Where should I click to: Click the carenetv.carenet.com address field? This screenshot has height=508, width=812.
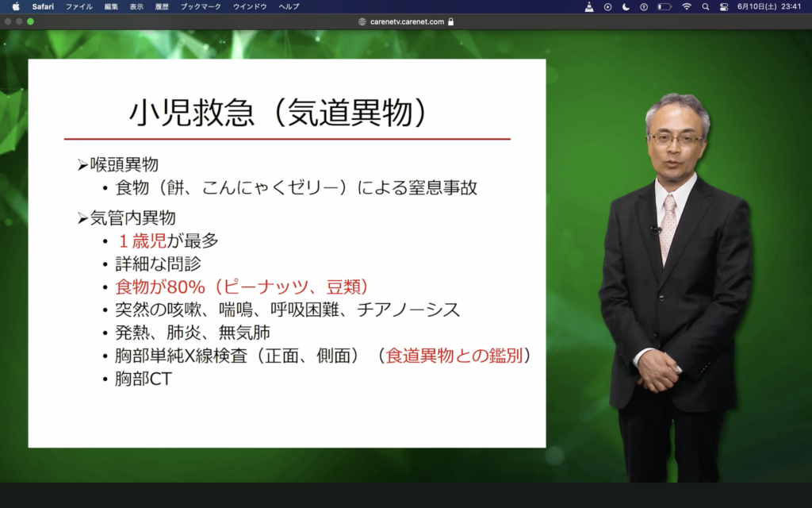tap(407, 21)
